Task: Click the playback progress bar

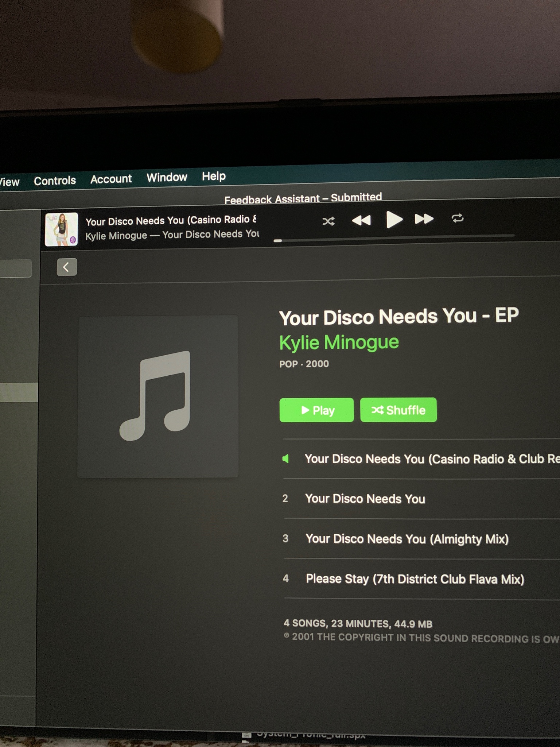Action: [x=394, y=238]
